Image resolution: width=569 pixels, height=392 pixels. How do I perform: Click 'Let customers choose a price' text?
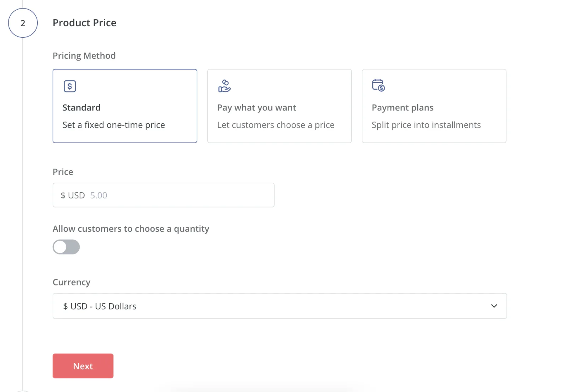point(276,125)
